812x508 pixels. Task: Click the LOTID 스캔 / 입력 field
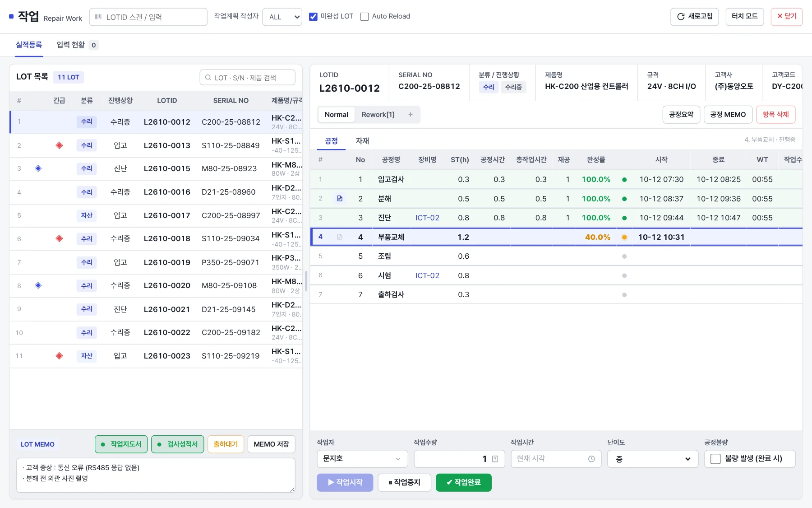coord(148,17)
